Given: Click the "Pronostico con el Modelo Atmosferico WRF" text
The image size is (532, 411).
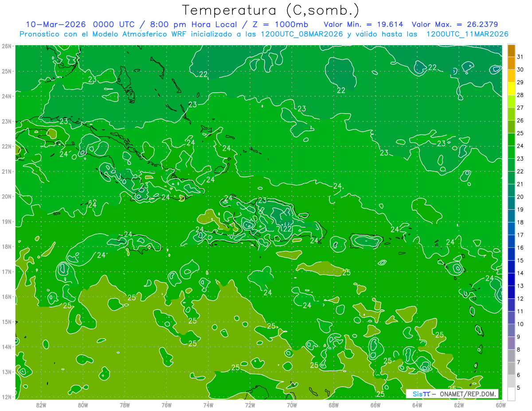Looking at the screenshot, I should [103, 34].
